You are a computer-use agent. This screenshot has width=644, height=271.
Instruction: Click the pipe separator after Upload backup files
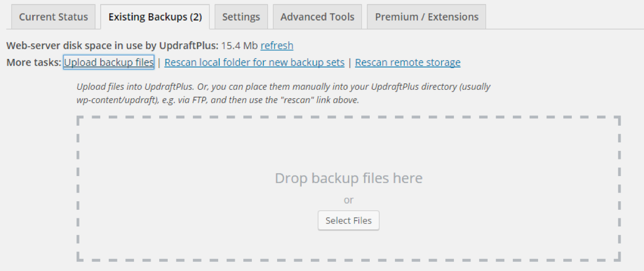159,62
